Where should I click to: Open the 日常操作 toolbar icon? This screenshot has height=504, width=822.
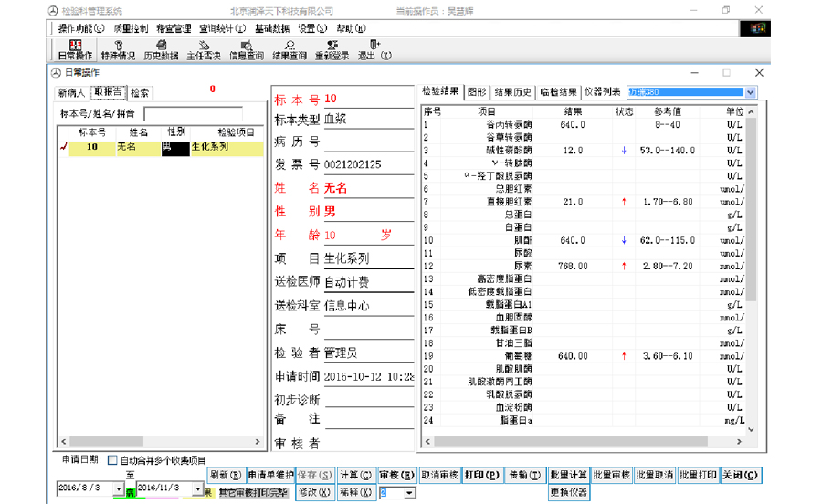click(75, 48)
